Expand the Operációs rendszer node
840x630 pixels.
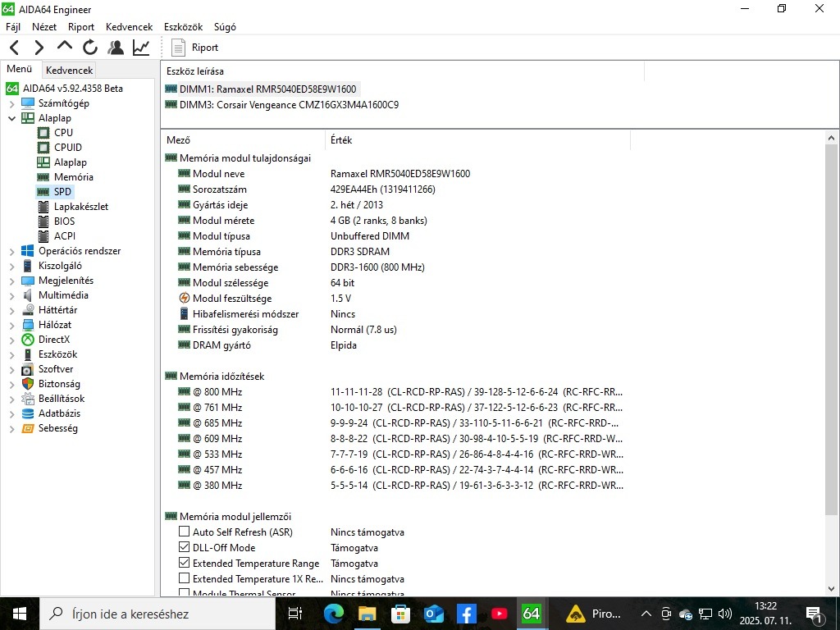tap(11, 251)
